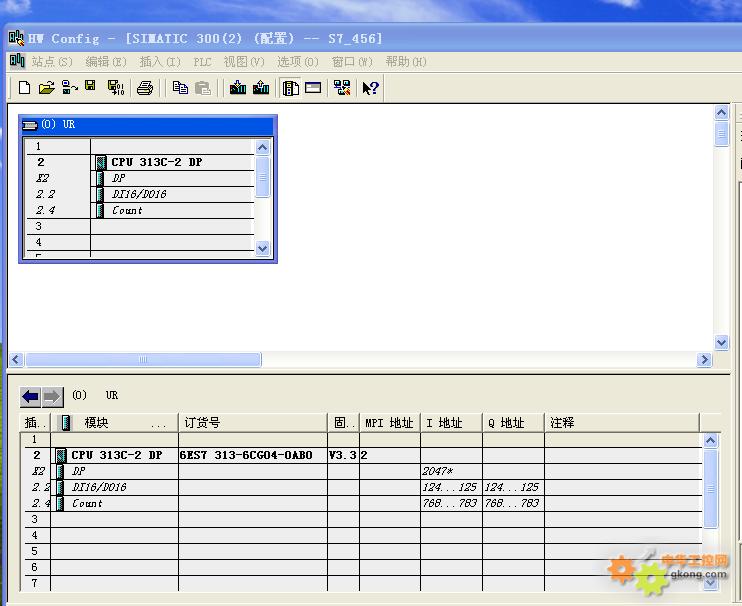Open the 选项(O) menu
This screenshot has height=606, width=742.
click(298, 61)
